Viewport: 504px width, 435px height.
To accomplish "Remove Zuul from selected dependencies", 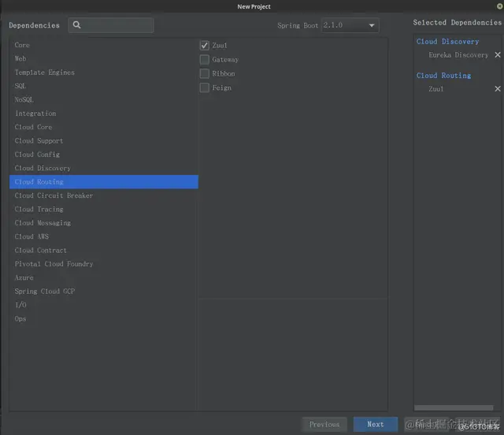I will pyautogui.click(x=497, y=89).
